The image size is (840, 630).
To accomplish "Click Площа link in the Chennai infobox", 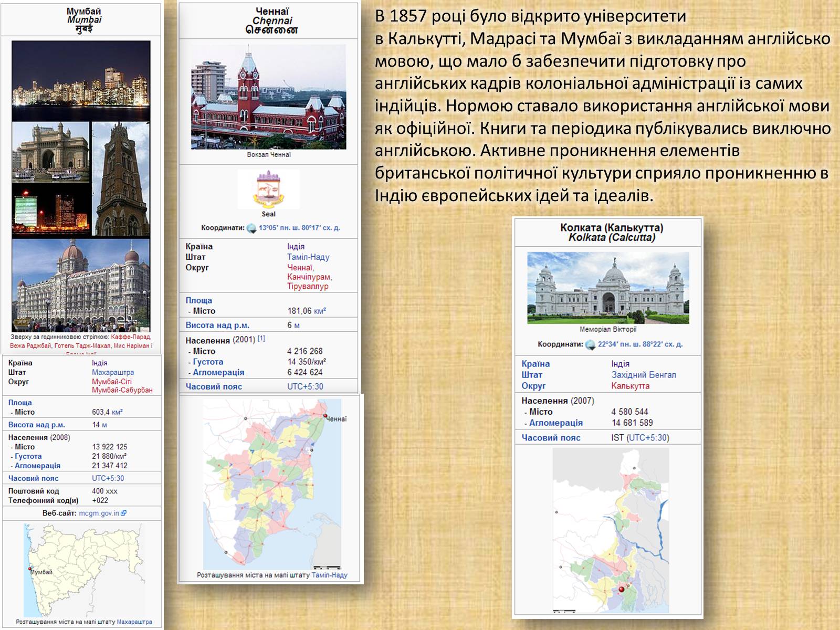I will (198, 300).
